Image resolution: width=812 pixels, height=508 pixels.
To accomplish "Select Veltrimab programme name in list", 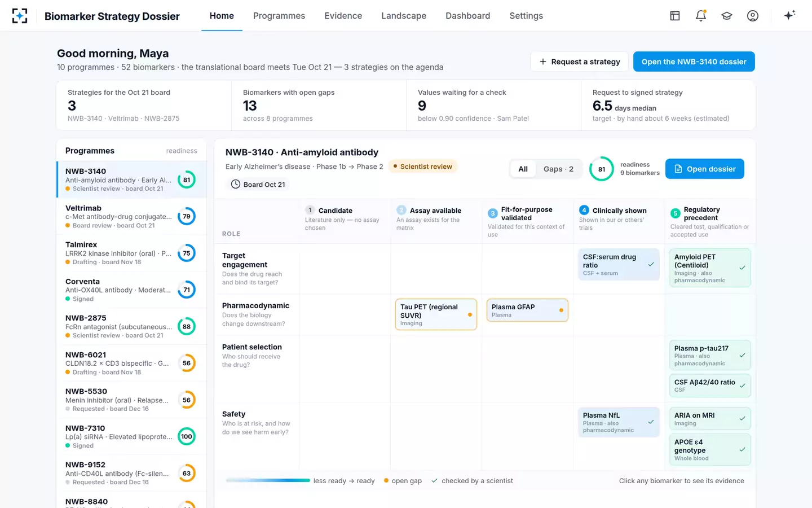I will [x=83, y=208].
